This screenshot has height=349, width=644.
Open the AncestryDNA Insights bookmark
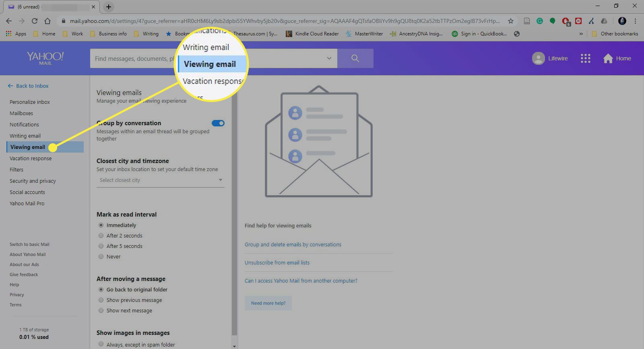(x=416, y=34)
